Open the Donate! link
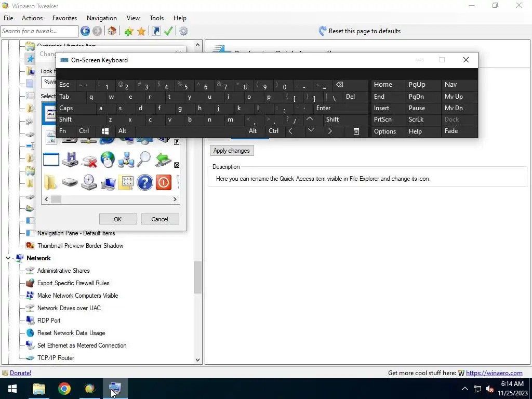 tap(20, 373)
